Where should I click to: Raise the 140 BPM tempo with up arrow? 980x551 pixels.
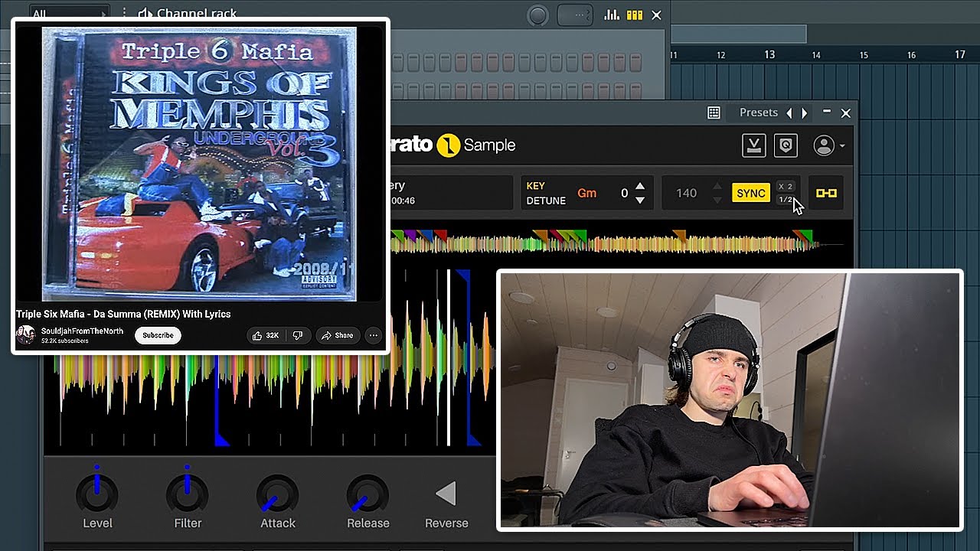coord(717,187)
